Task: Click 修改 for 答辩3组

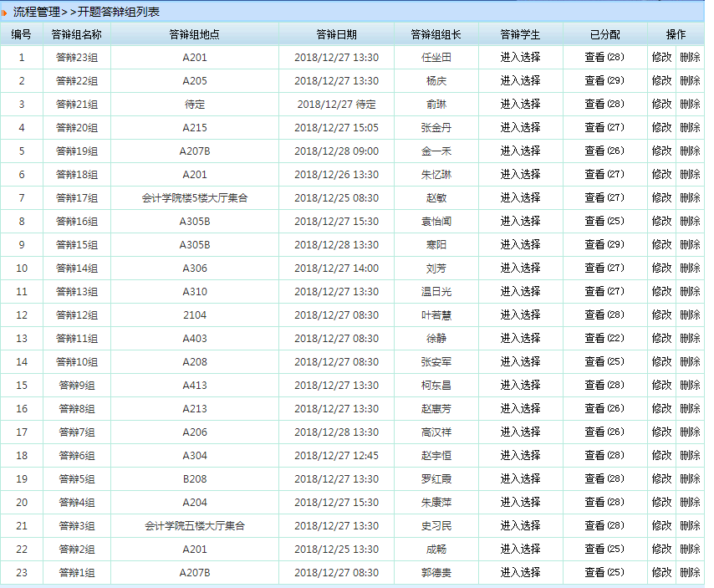Action: tap(660, 526)
